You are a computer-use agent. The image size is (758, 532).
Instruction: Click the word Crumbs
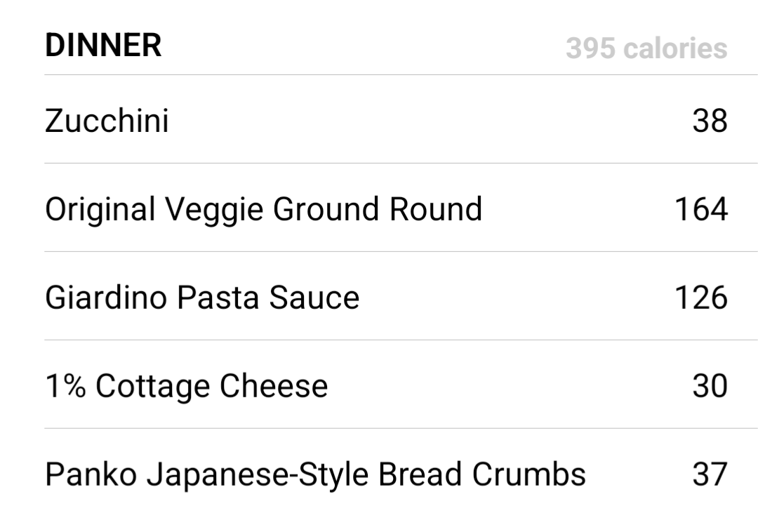(x=529, y=474)
